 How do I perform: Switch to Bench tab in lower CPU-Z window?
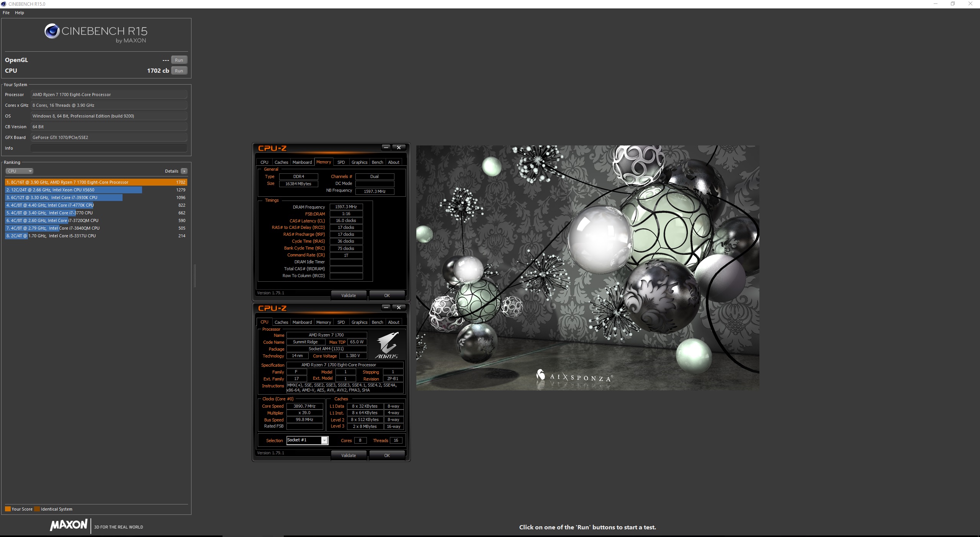(377, 322)
